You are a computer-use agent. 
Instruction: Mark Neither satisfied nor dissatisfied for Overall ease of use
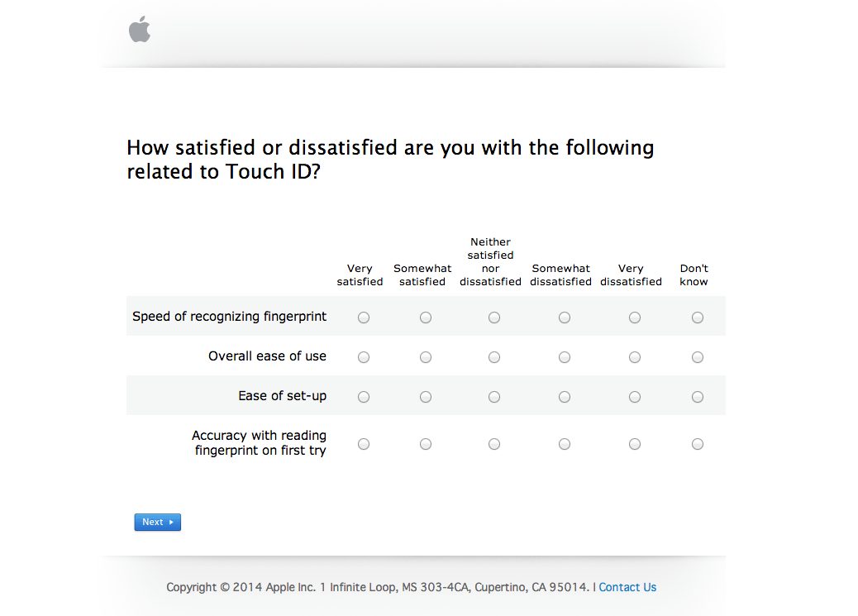(x=494, y=357)
